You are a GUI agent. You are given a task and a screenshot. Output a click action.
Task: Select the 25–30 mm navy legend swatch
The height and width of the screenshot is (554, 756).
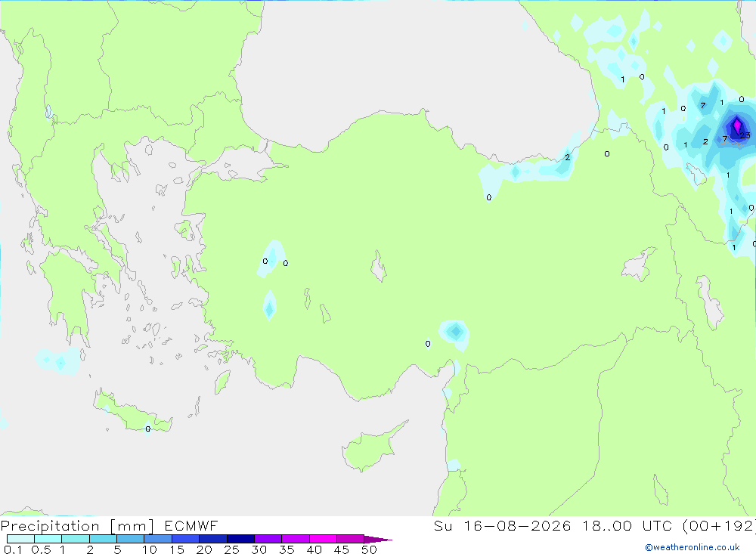(240, 539)
